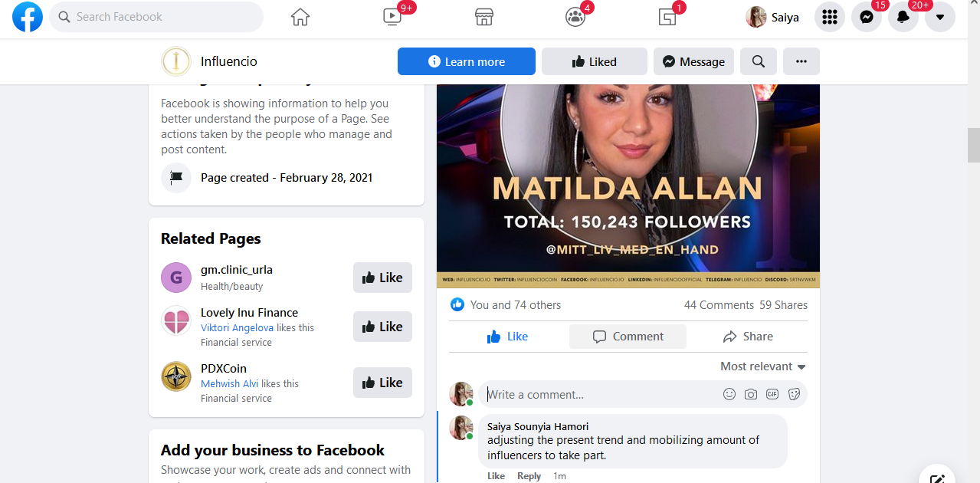Image resolution: width=980 pixels, height=483 pixels.
Task: Open the Facebook Home icon
Action: pos(300,17)
